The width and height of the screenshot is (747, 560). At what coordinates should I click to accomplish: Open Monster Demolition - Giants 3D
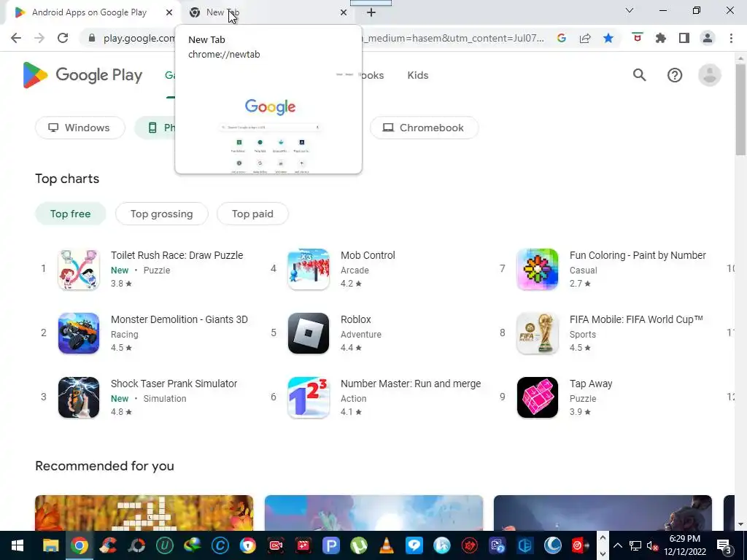tap(153, 333)
